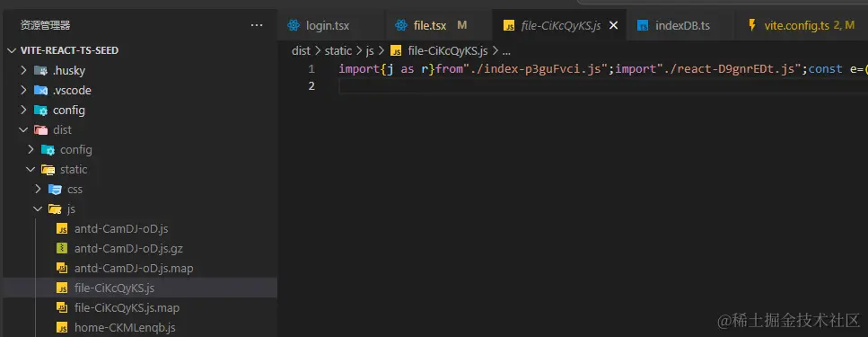Switch to the indexDB.ts tab
The image size is (868, 337).
click(680, 25)
